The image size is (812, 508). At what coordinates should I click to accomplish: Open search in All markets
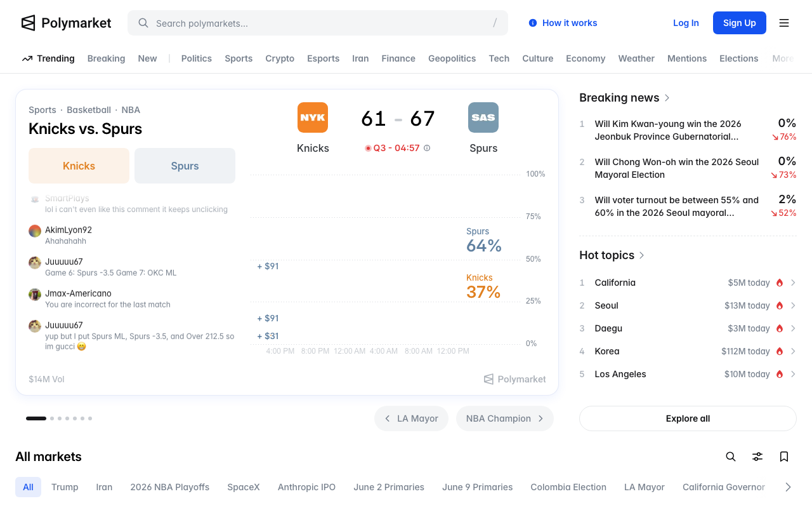point(731,457)
